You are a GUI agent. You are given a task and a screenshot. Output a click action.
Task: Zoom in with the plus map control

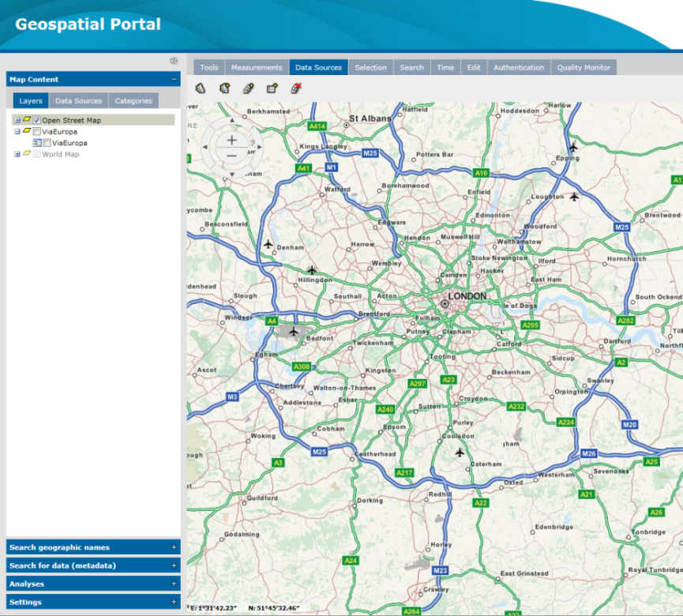[x=231, y=140]
